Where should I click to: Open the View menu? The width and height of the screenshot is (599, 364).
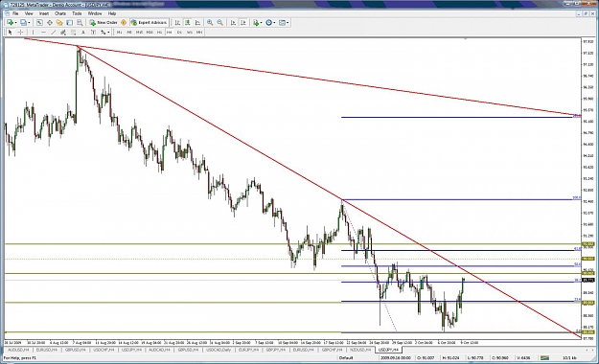29,13
